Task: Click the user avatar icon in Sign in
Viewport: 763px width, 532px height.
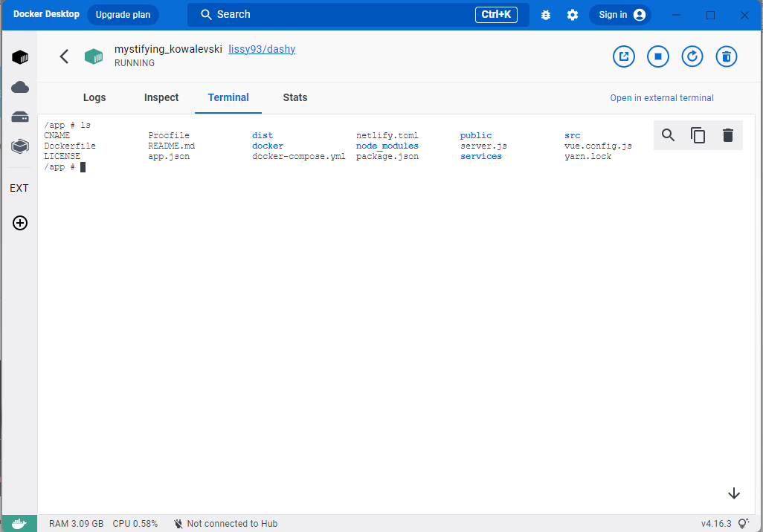Action: coord(640,15)
